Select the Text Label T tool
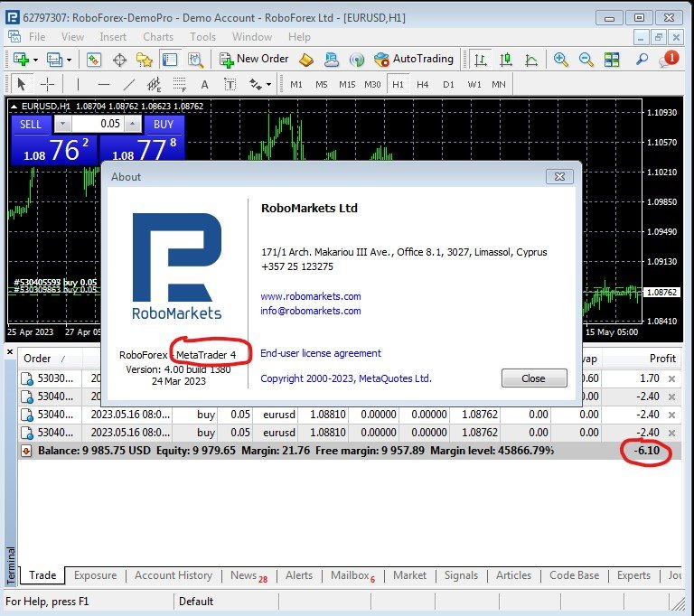The image size is (694, 616). coord(230,84)
